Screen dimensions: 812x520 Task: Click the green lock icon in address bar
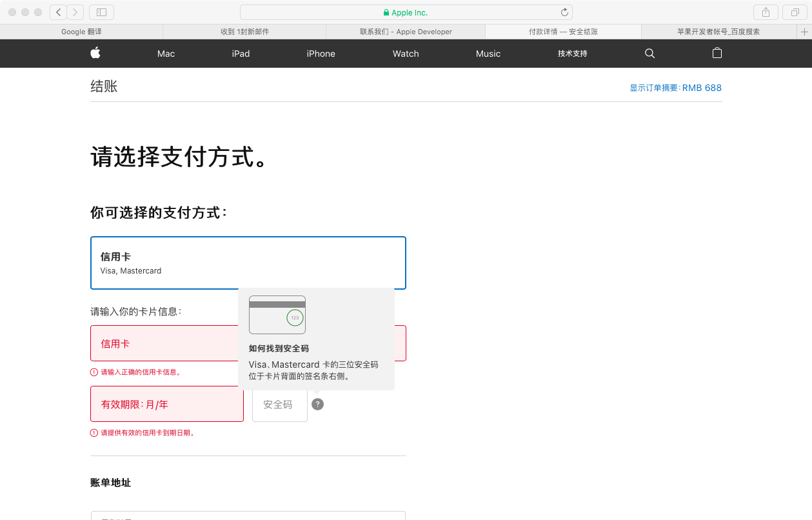(386, 12)
